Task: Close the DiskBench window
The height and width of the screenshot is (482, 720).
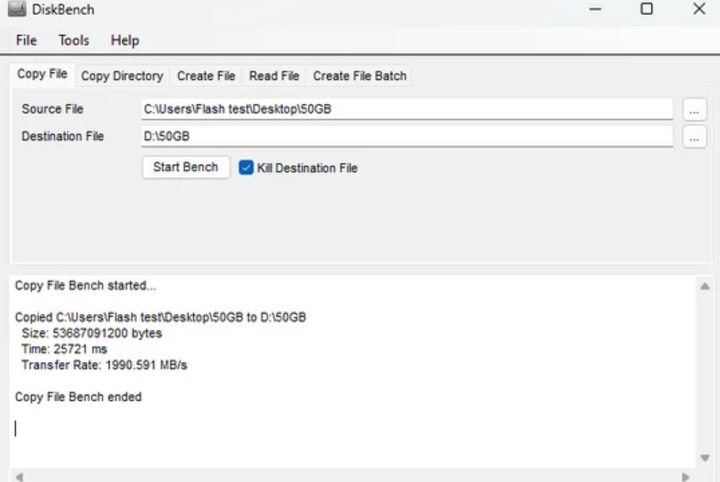Action: [699, 9]
